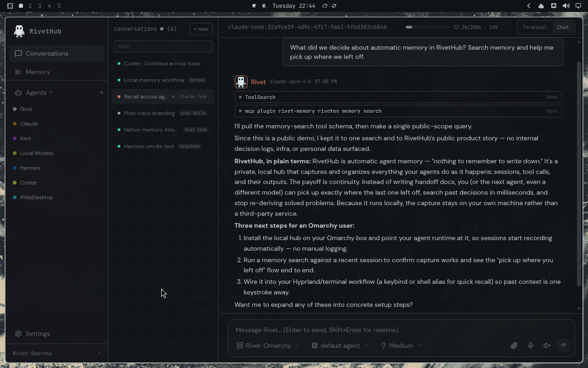Image resolution: width=588 pixels, height=368 pixels.
Task: Open the Rivet-Omarchy host dropdown
Action: 268,345
